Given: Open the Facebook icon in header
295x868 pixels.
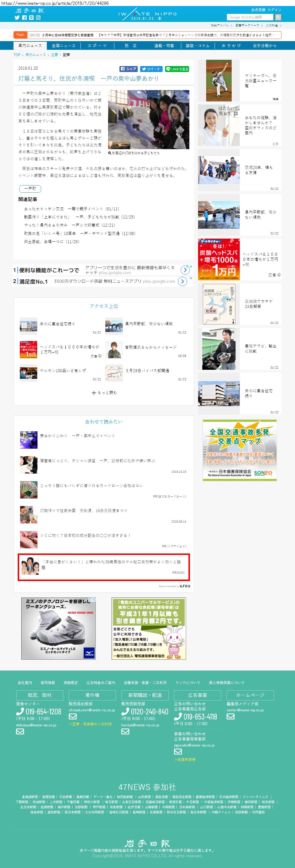Looking at the screenshot, I should 24,17.
